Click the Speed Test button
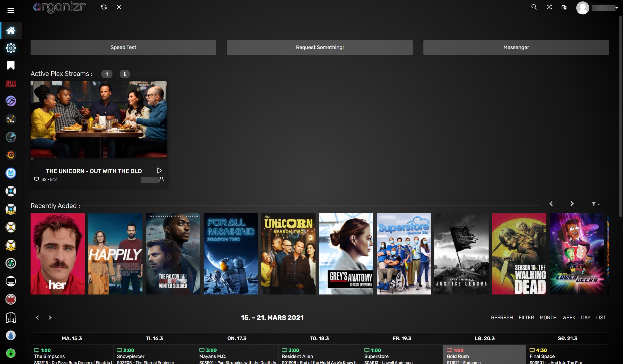 coord(123,48)
